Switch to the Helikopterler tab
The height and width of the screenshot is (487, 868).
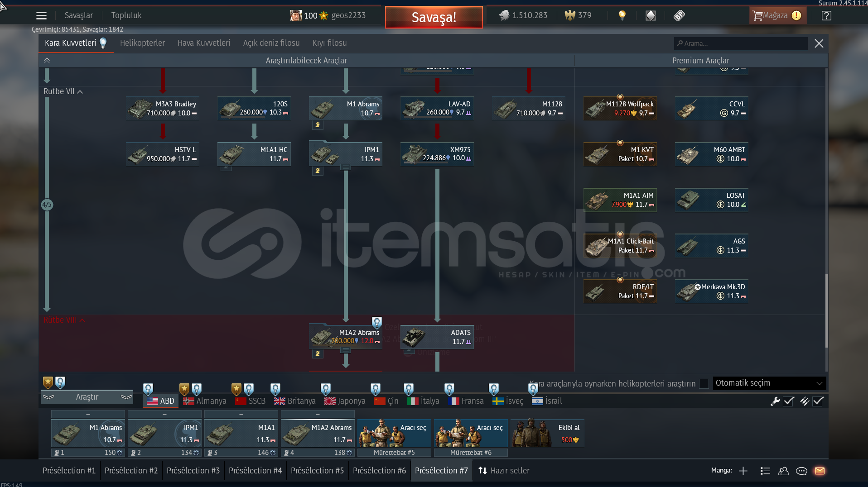pyautogui.click(x=142, y=43)
